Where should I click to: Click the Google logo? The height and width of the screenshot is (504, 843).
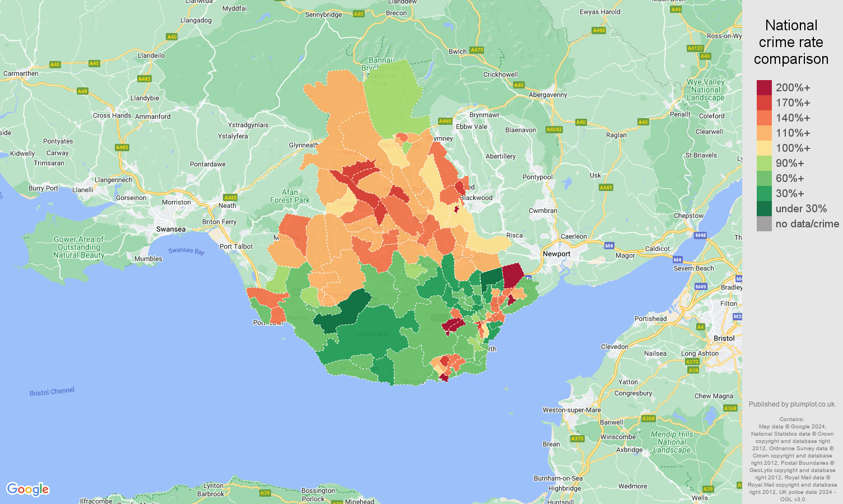pos(29,489)
